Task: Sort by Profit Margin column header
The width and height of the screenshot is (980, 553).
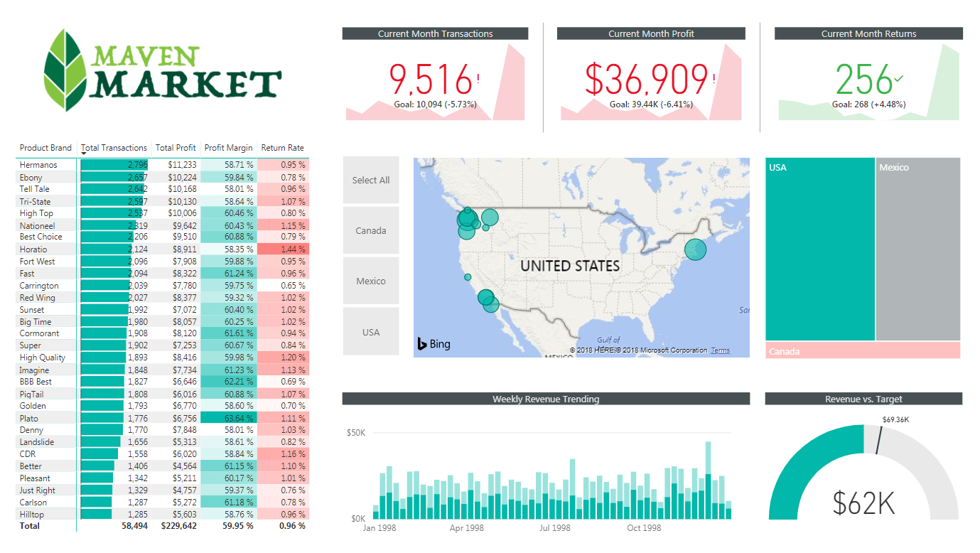Action: click(x=228, y=148)
